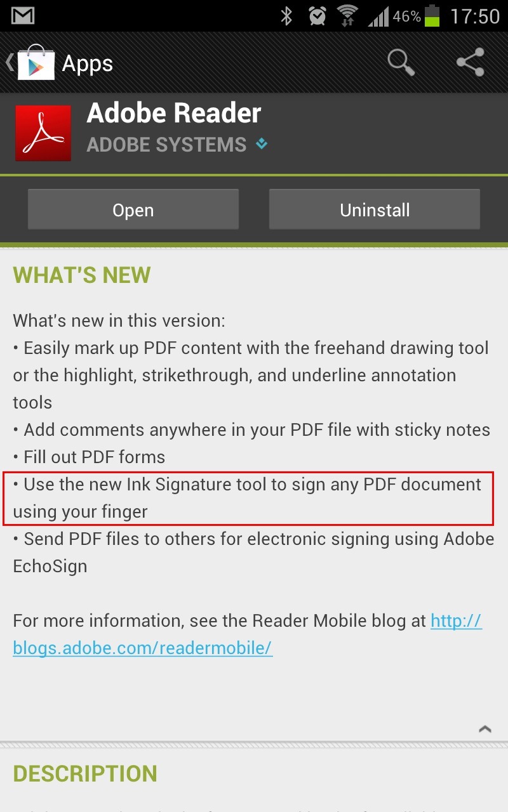The height and width of the screenshot is (812, 508).
Task: Tap the Bluetooth status icon
Action: pos(286,16)
